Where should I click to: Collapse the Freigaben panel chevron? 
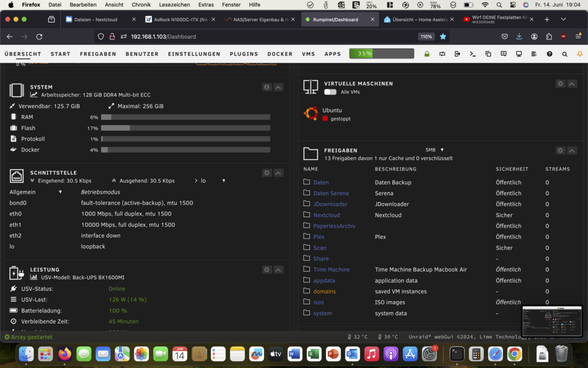[572, 151]
